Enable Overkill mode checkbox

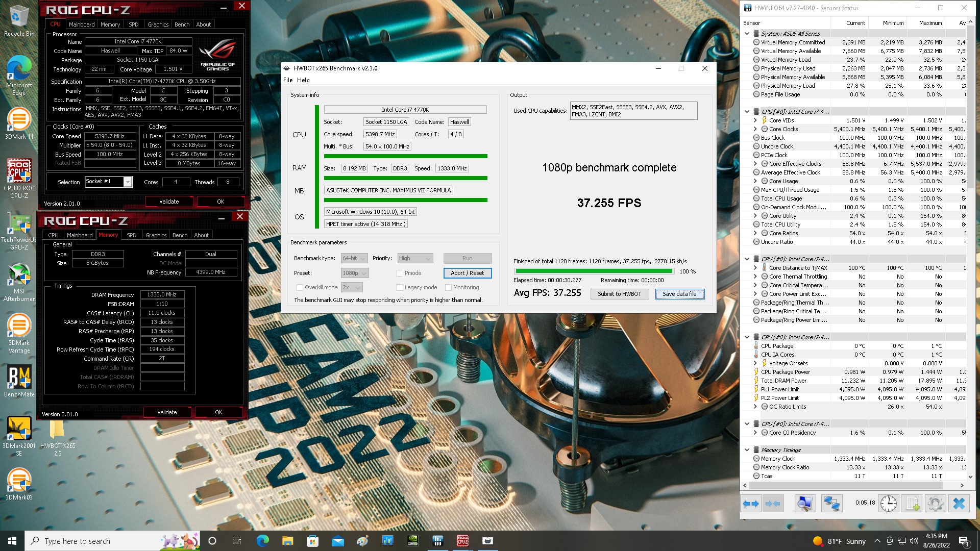(300, 288)
